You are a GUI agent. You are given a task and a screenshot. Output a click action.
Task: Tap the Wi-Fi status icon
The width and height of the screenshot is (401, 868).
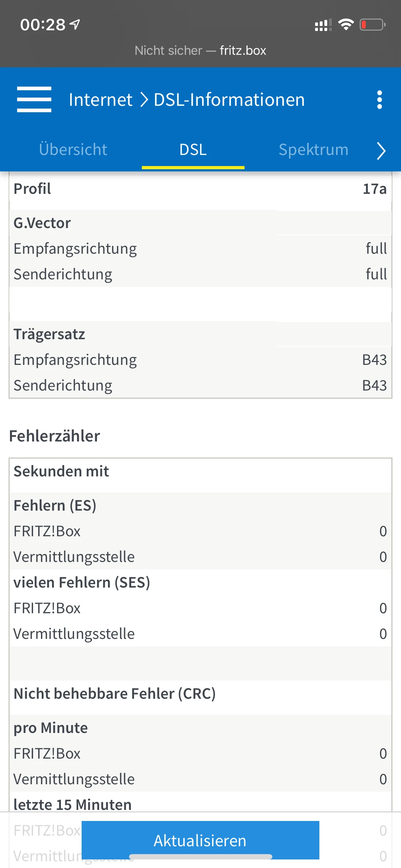click(345, 25)
